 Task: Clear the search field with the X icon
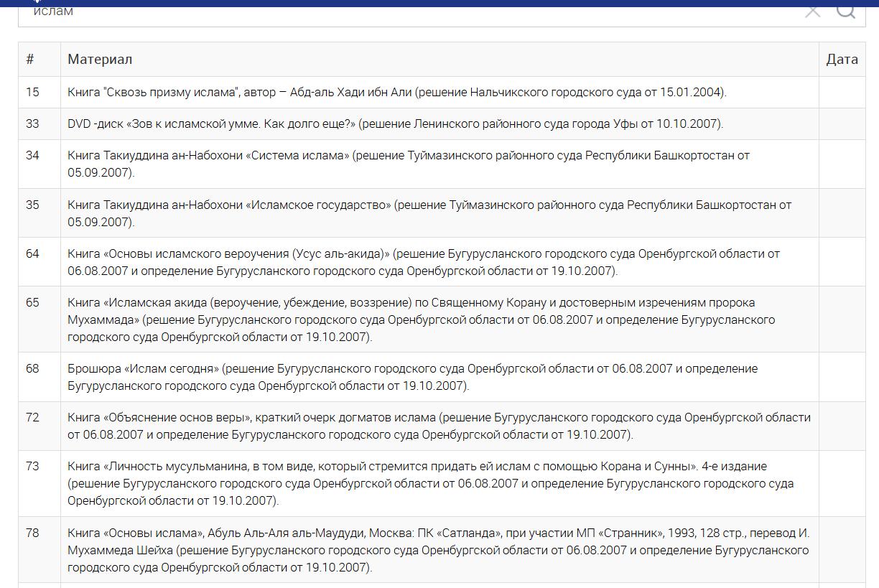812,11
